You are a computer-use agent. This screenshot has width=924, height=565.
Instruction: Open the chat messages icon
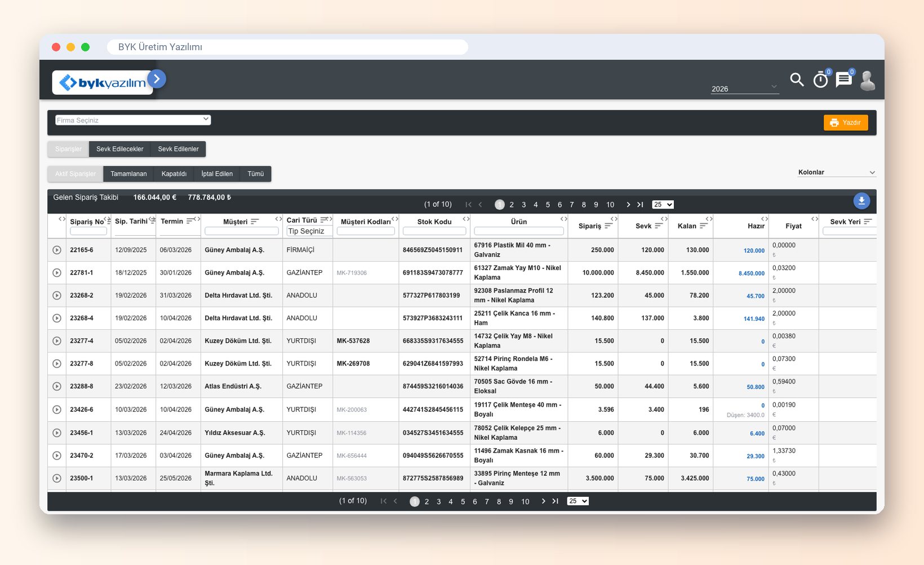[843, 80]
